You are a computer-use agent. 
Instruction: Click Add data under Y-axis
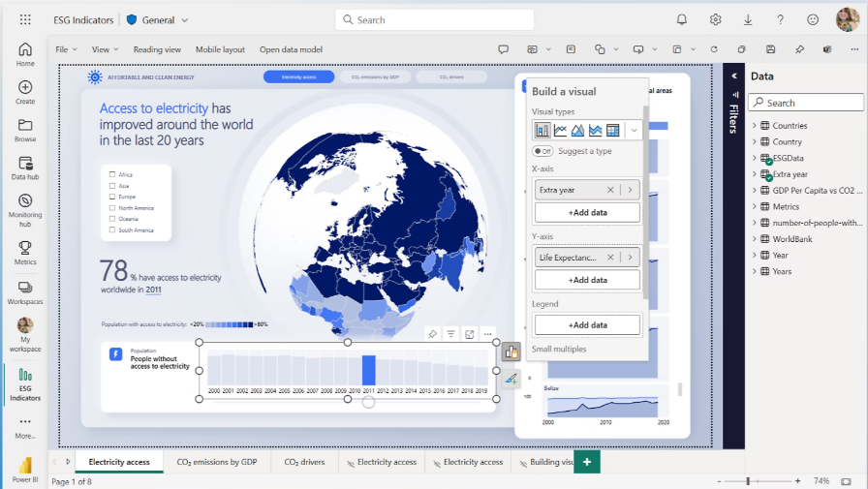click(x=587, y=280)
